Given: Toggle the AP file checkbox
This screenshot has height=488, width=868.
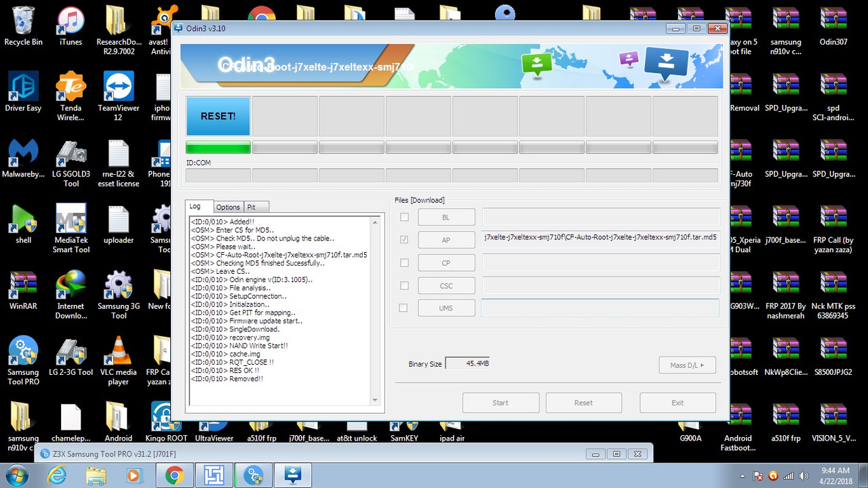Looking at the screenshot, I should click(404, 240).
